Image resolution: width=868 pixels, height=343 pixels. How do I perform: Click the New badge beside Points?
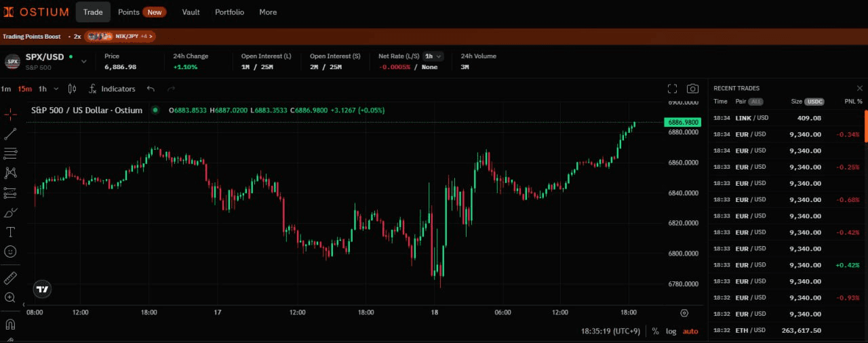click(155, 12)
